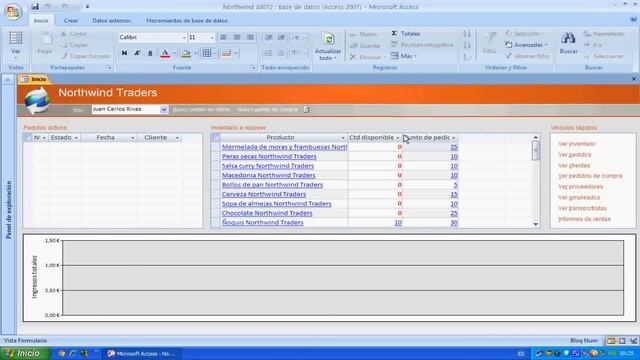640x360 pixels.
Task: Open the Ver view switcher
Action: 16,45
